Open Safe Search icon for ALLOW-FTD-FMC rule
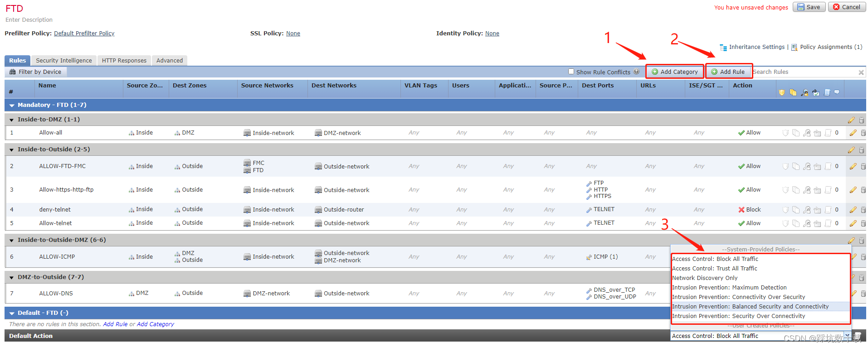 (x=807, y=166)
